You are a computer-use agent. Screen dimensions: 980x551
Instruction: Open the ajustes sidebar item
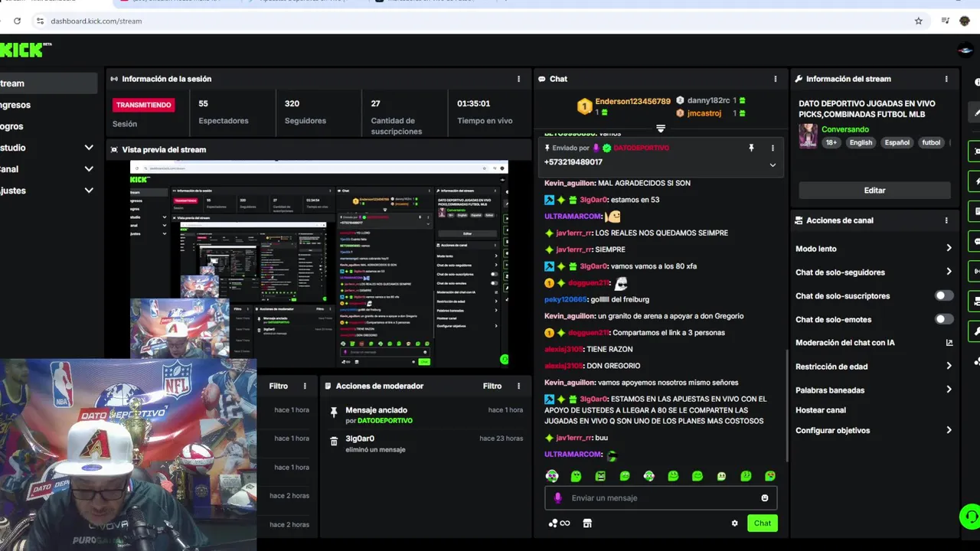48,191
